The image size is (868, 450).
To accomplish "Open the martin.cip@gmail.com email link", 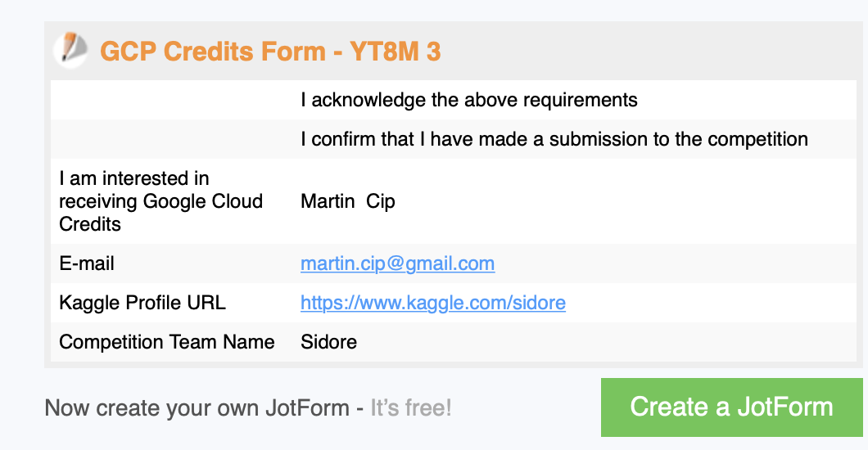I will click(x=397, y=263).
